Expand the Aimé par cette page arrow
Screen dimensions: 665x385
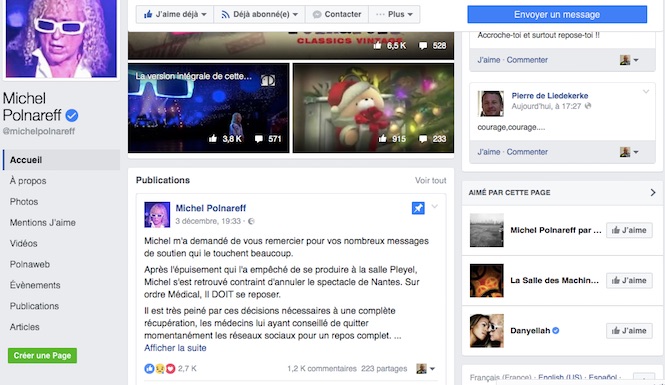coord(653,192)
